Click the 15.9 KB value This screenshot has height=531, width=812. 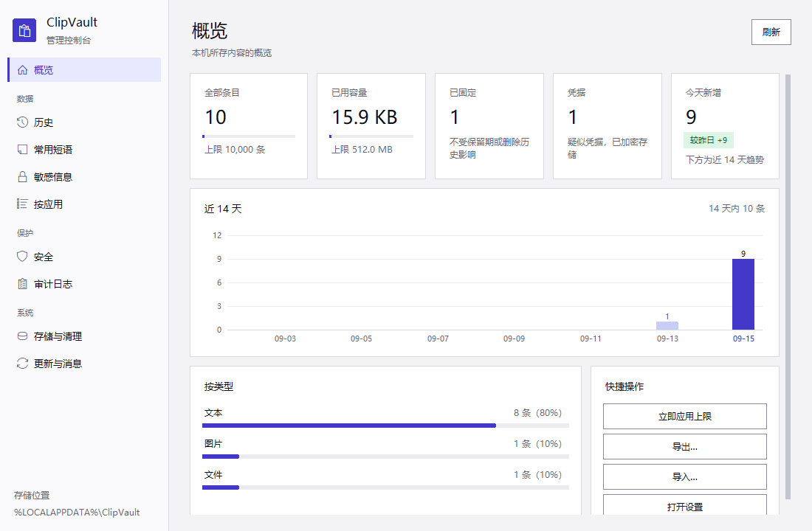(364, 117)
